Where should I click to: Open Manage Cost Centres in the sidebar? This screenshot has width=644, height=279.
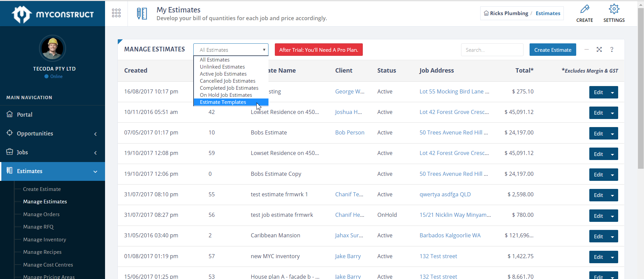(x=48, y=265)
